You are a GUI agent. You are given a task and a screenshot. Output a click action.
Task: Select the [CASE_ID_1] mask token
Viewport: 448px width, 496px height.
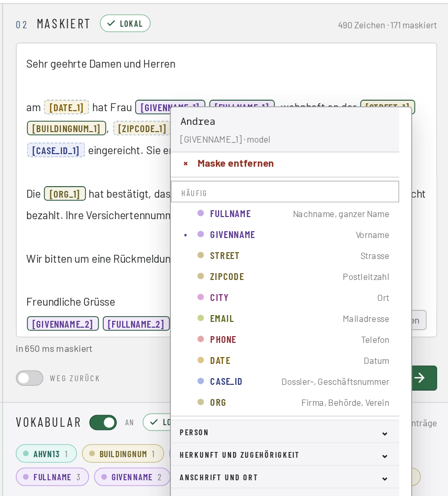coord(56,150)
